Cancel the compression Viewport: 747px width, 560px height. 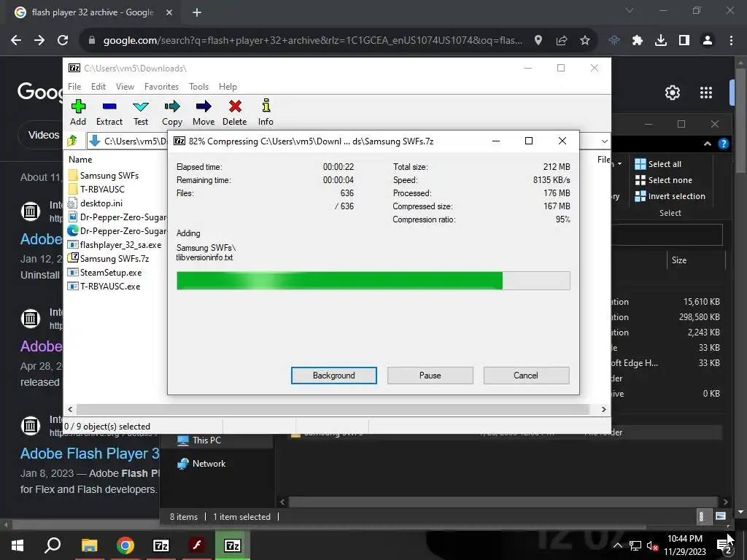tap(526, 376)
